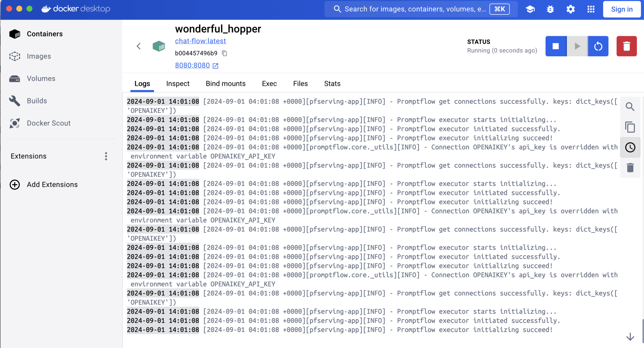Viewport: 644px width, 348px height.
Task: Go back to containers list
Action: click(139, 46)
